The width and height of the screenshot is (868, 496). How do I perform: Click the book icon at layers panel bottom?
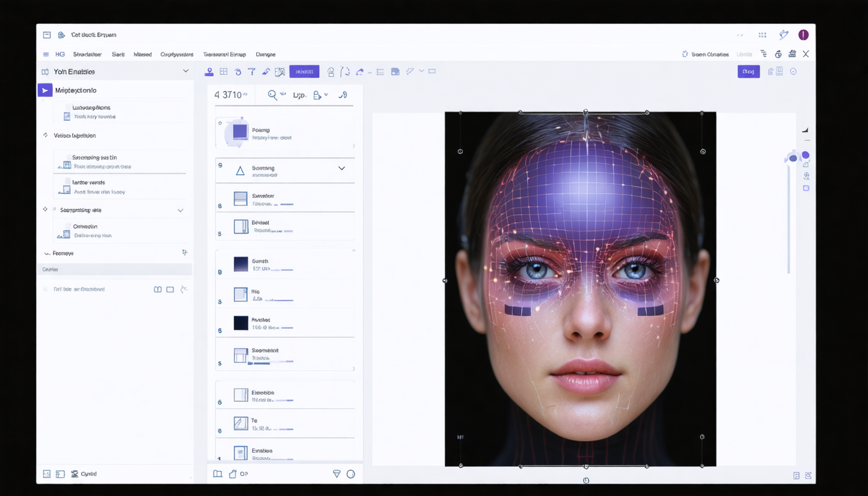pyautogui.click(x=218, y=474)
